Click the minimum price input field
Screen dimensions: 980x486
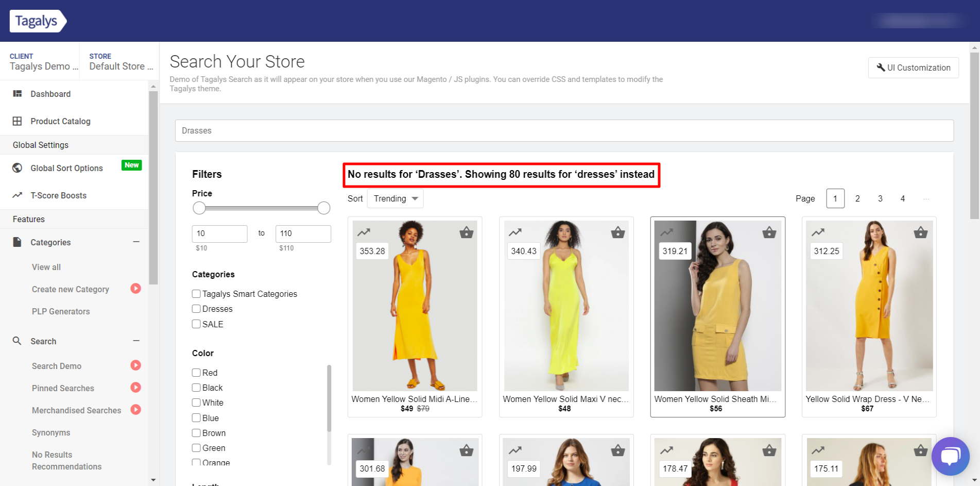coord(220,233)
